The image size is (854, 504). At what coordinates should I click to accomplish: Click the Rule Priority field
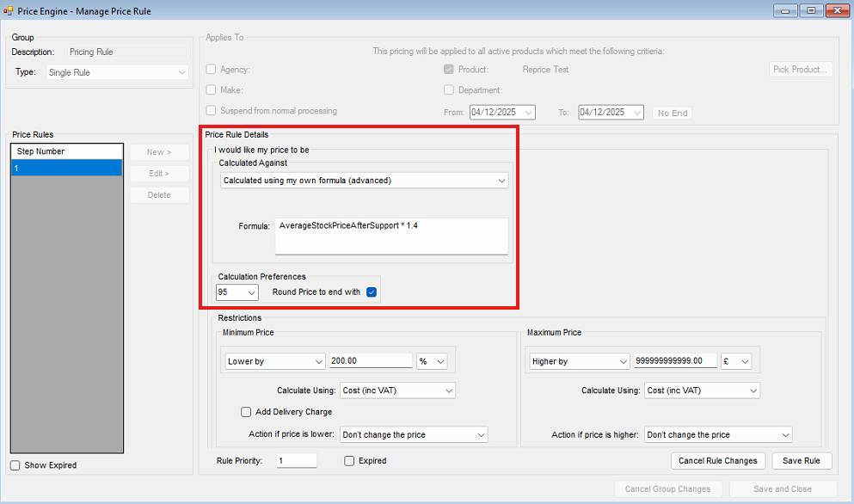pyautogui.click(x=297, y=461)
